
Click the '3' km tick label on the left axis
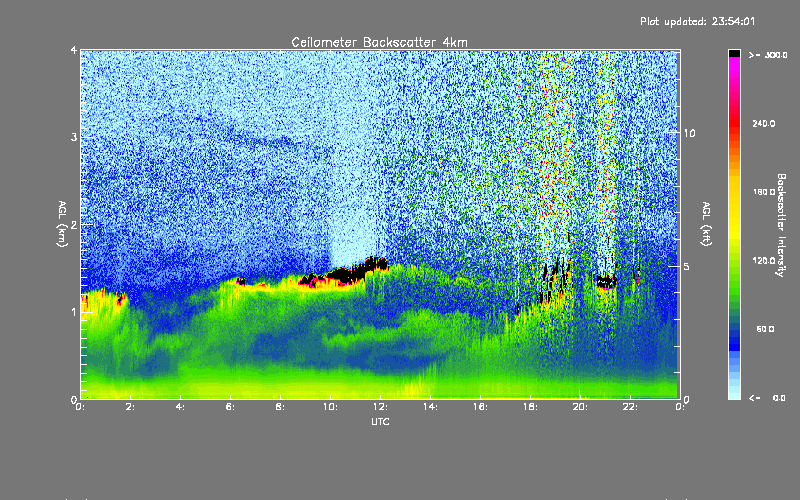pos(74,137)
